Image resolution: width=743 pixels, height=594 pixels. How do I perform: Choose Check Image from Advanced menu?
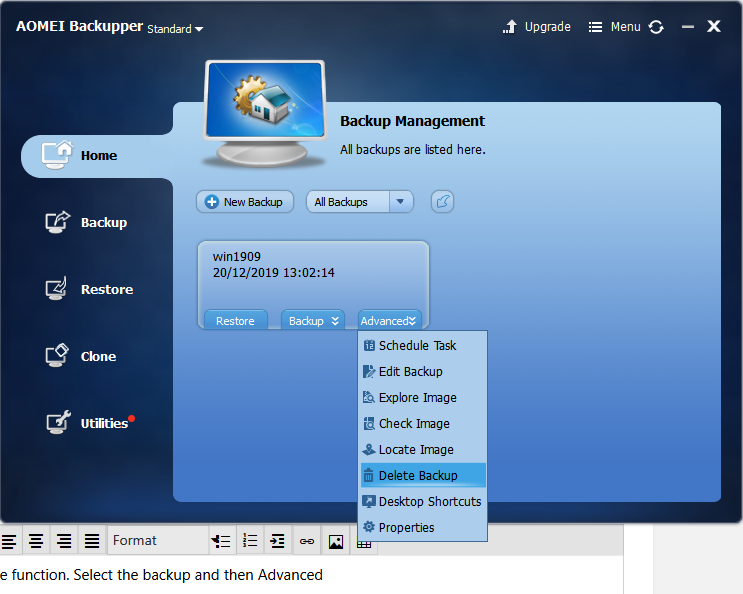pos(423,423)
